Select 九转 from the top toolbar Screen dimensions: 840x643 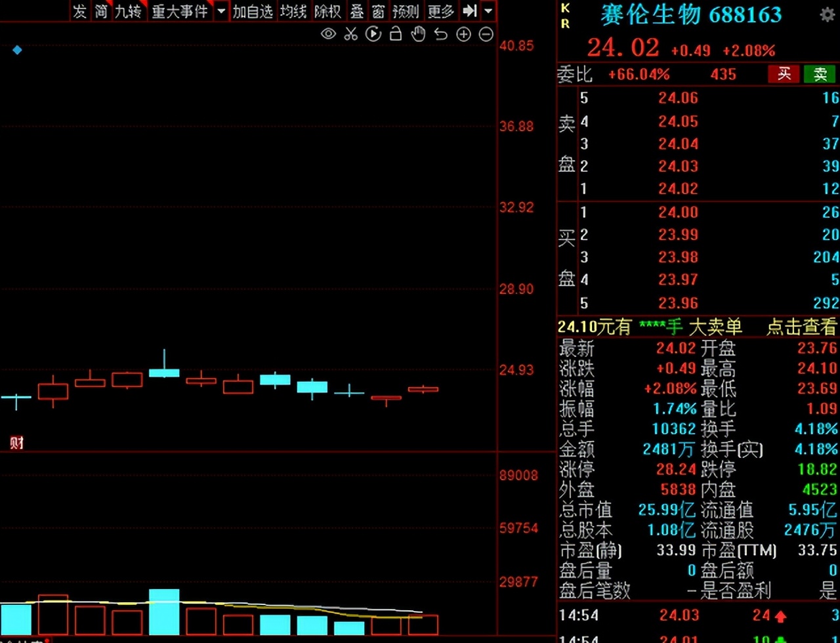(x=129, y=11)
